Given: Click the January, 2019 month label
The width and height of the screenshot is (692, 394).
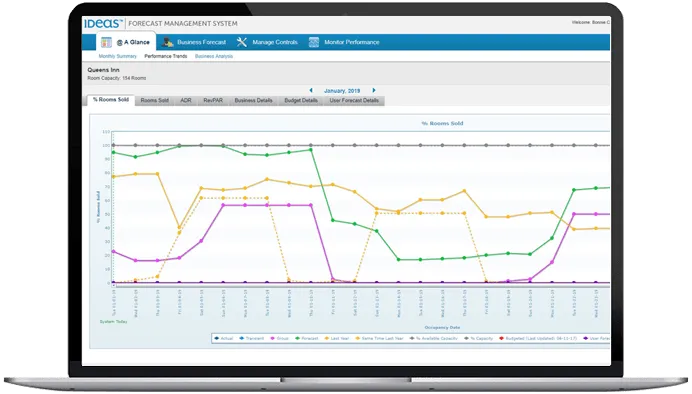Looking at the screenshot, I should (342, 91).
